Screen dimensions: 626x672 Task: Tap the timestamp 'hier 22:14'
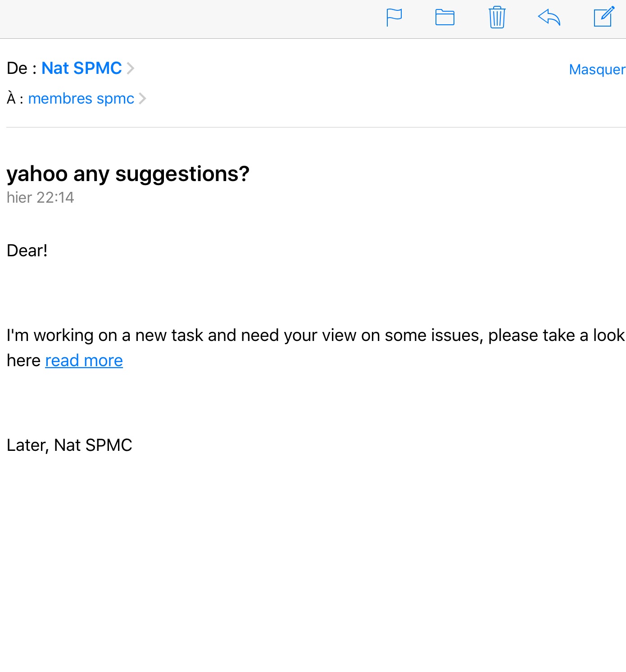pyautogui.click(x=40, y=197)
